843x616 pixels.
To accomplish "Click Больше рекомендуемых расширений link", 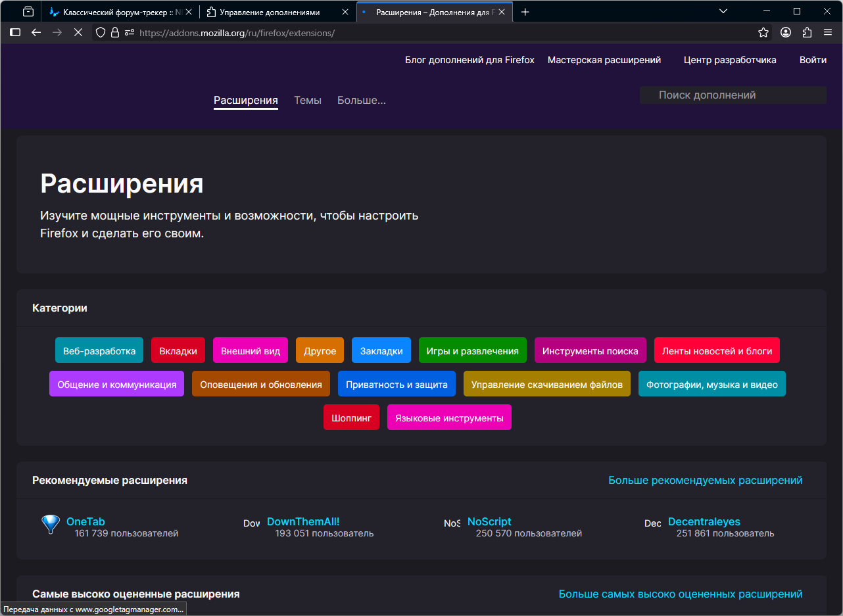I will (706, 481).
